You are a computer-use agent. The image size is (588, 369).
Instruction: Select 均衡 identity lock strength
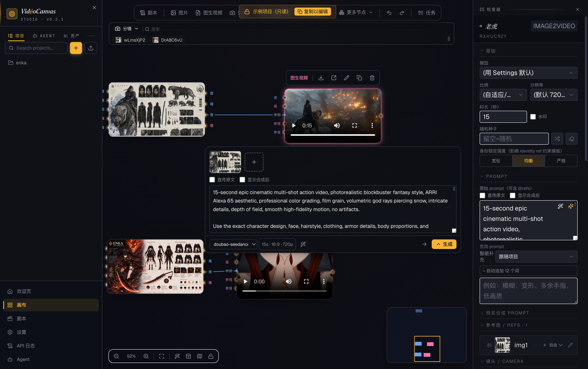tap(528, 161)
